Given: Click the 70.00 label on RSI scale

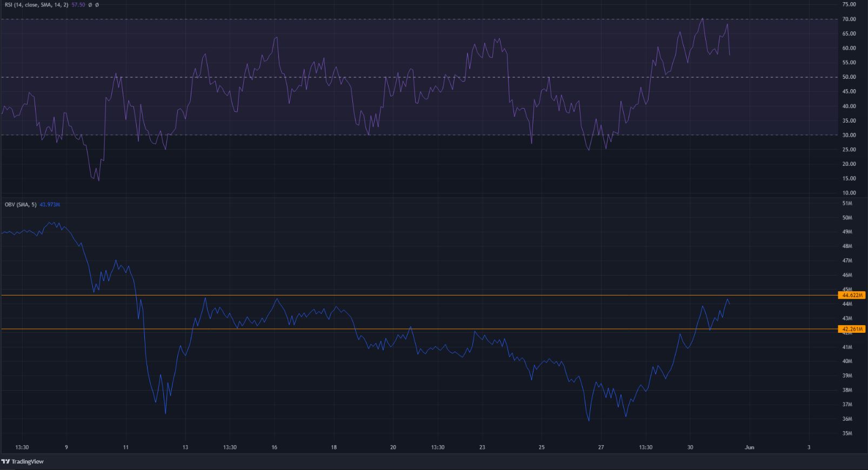Looking at the screenshot, I should coord(849,19).
